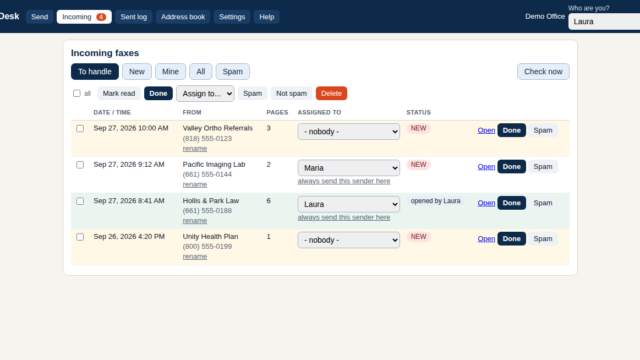Viewport: 640px width, 360px height.
Task: Show the Mine filter
Action: [170, 71]
